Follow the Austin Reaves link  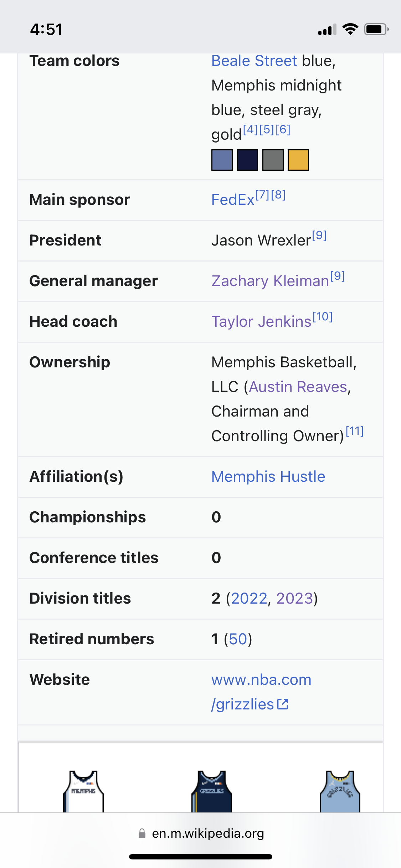tap(298, 387)
